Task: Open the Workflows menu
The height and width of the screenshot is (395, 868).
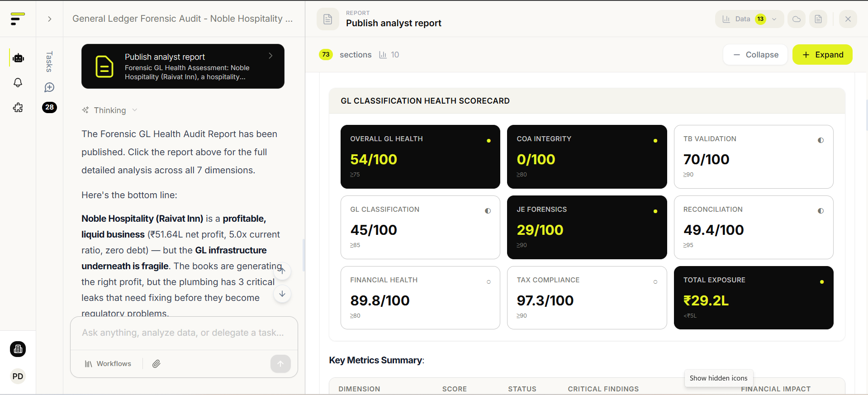Action: (x=108, y=364)
